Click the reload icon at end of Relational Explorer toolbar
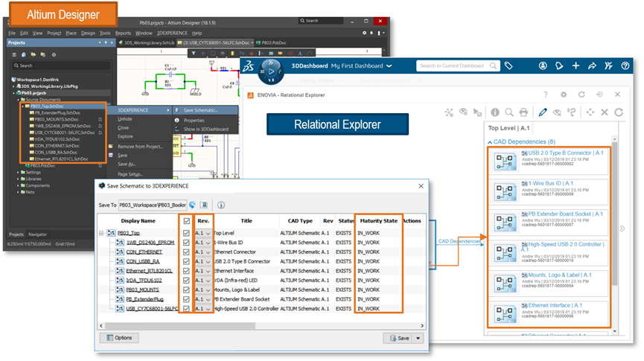This screenshot has width=644, height=361. (619, 112)
